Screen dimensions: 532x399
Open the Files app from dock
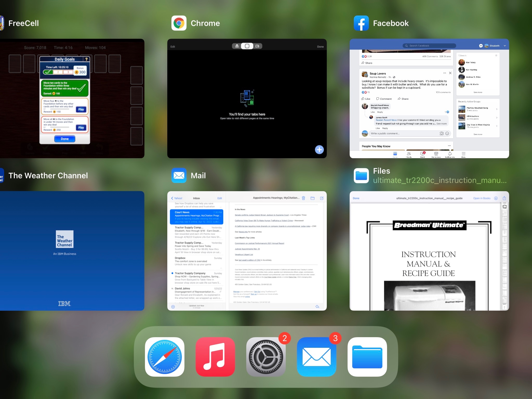[367, 357]
